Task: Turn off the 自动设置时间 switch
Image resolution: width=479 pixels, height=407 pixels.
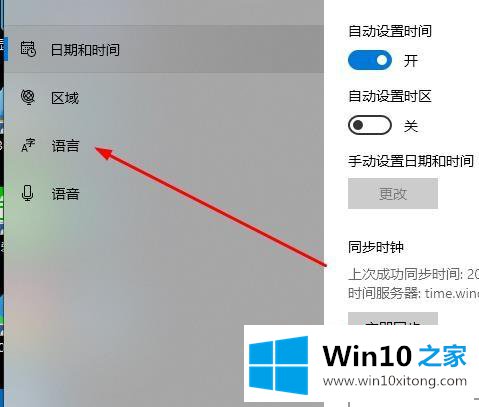Action: pyautogui.click(x=370, y=60)
